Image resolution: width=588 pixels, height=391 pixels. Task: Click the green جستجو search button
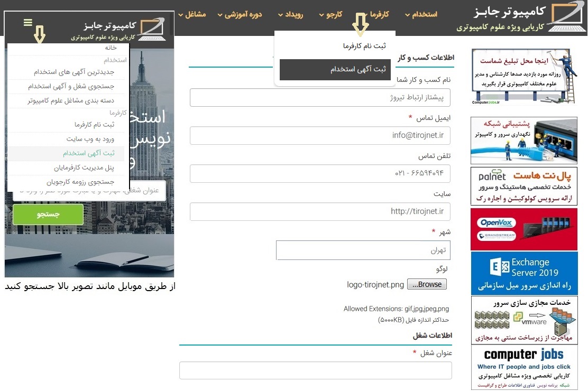tap(48, 215)
